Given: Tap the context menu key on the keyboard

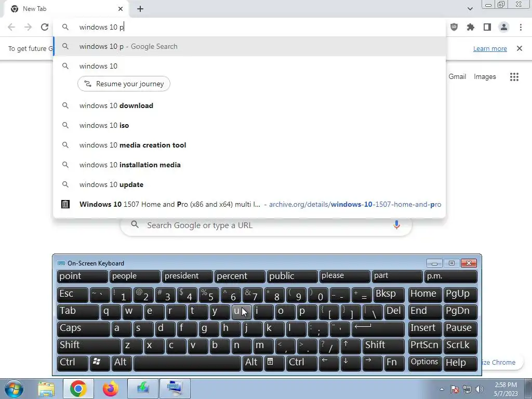Looking at the screenshot, I should click(274, 363).
